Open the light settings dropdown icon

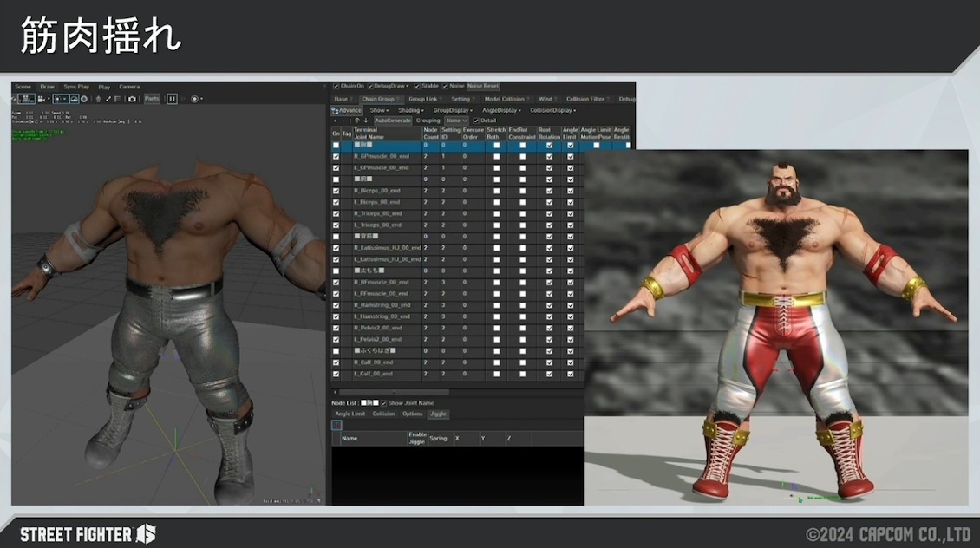point(60,99)
